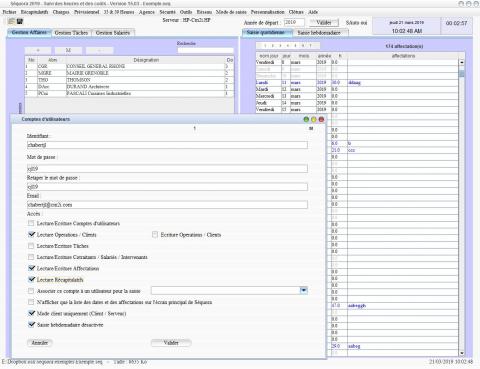Switch to the Gestion Tâches tab
Screen dimensions: 480x369
(71, 33)
